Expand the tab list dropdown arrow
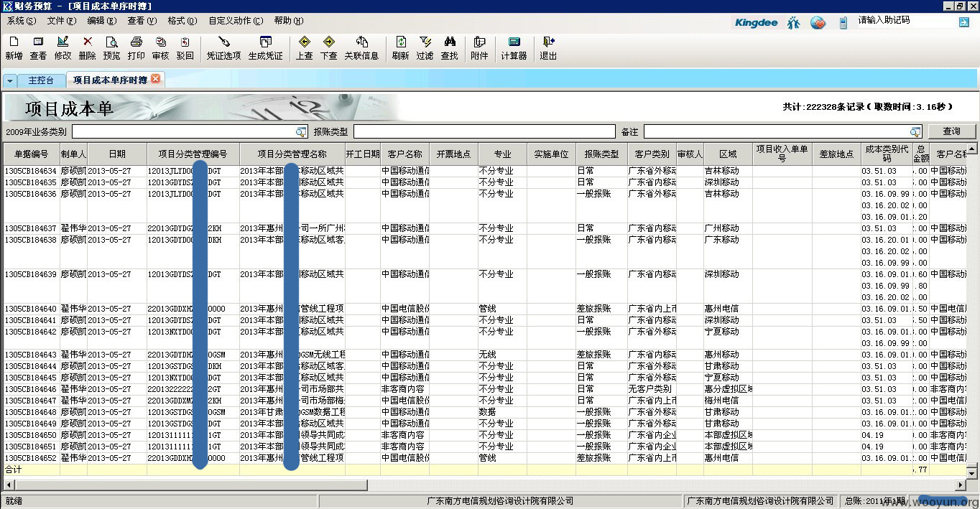This screenshot has height=509, width=980. tap(10, 80)
